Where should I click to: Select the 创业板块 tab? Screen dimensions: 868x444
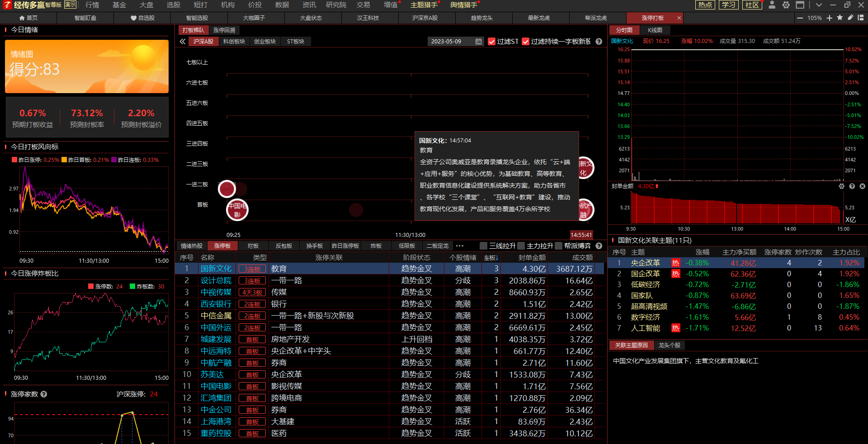[265, 42]
